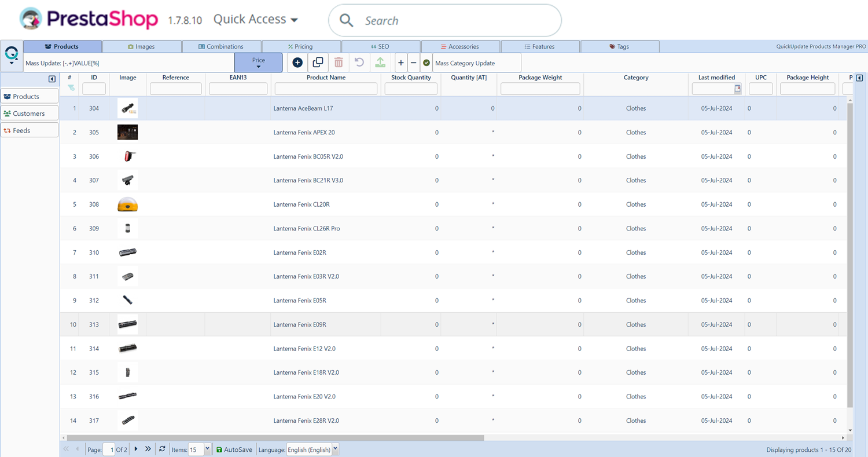Clear filters icon under the # column

tap(71, 88)
